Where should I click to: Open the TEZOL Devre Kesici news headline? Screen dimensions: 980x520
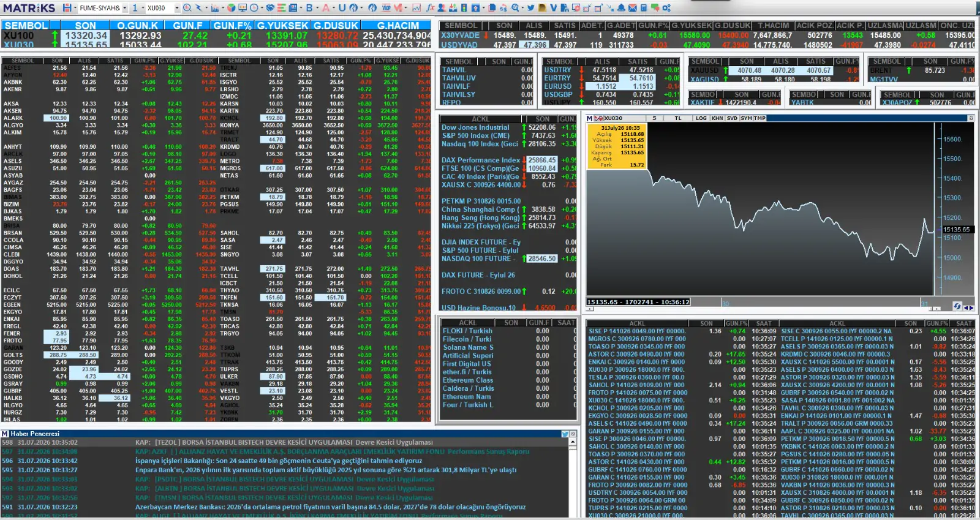pyautogui.click(x=284, y=442)
